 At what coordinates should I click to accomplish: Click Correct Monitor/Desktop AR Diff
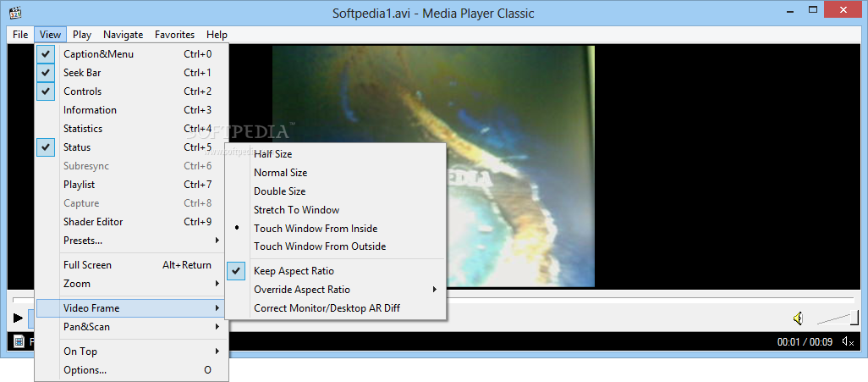336,308
